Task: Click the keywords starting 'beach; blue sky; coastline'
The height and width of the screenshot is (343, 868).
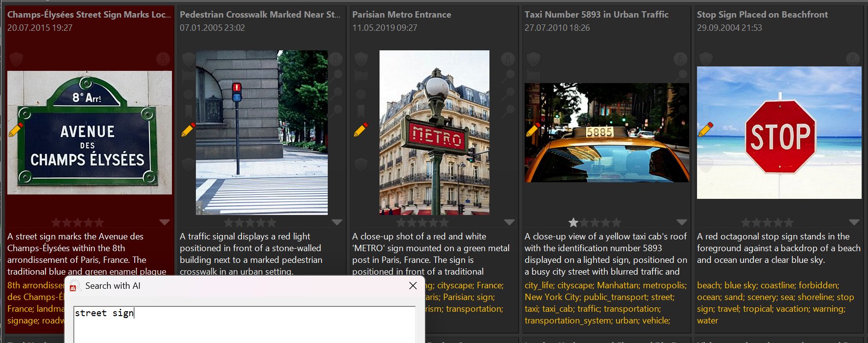Action: click(776, 303)
